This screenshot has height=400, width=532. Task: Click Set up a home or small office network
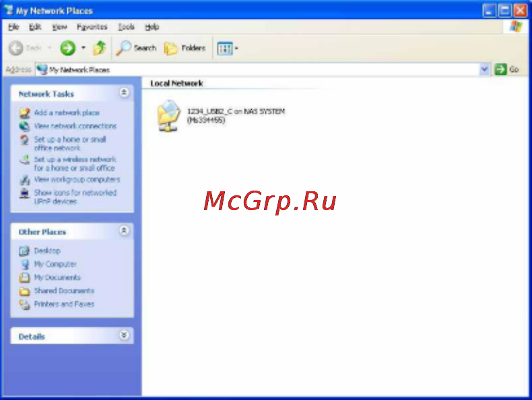(70, 143)
